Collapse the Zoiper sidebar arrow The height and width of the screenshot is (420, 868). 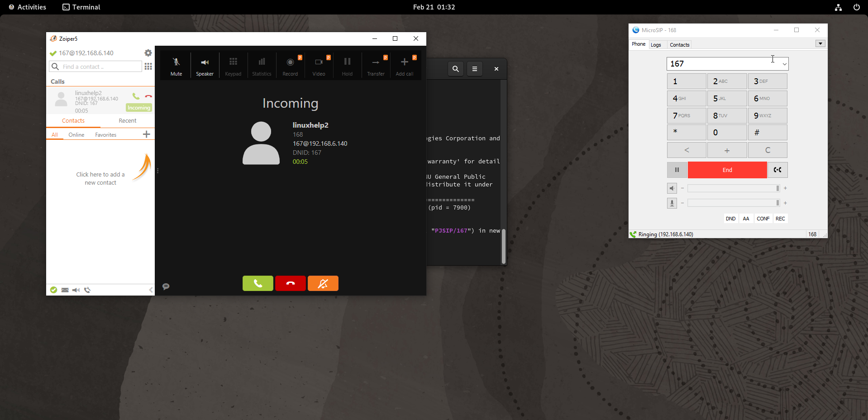[x=151, y=290]
